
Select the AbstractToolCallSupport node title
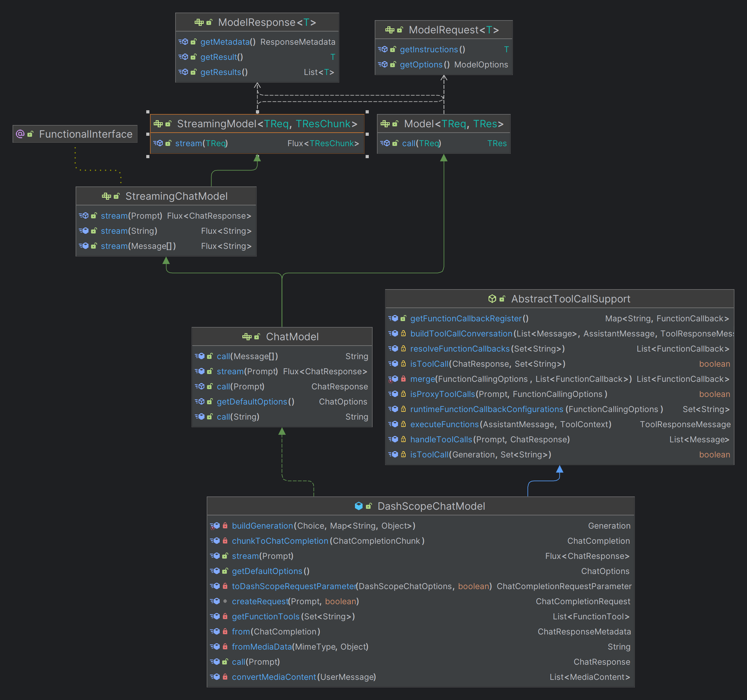tap(571, 299)
